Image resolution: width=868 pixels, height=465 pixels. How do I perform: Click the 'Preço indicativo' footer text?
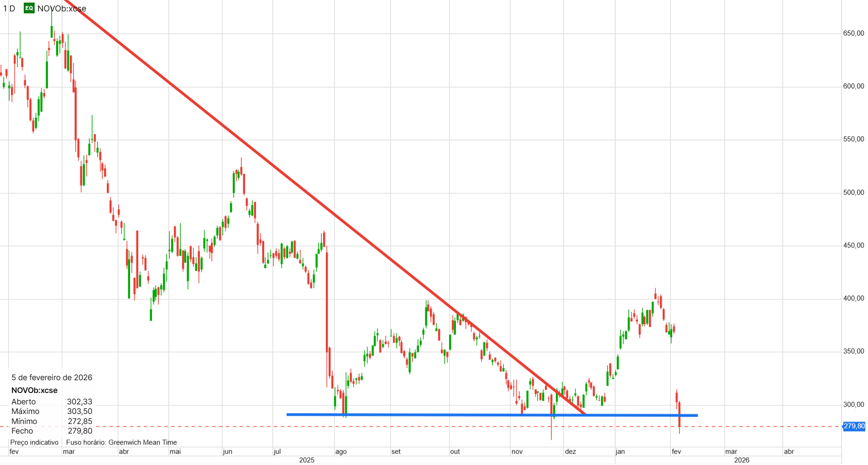tap(34, 442)
